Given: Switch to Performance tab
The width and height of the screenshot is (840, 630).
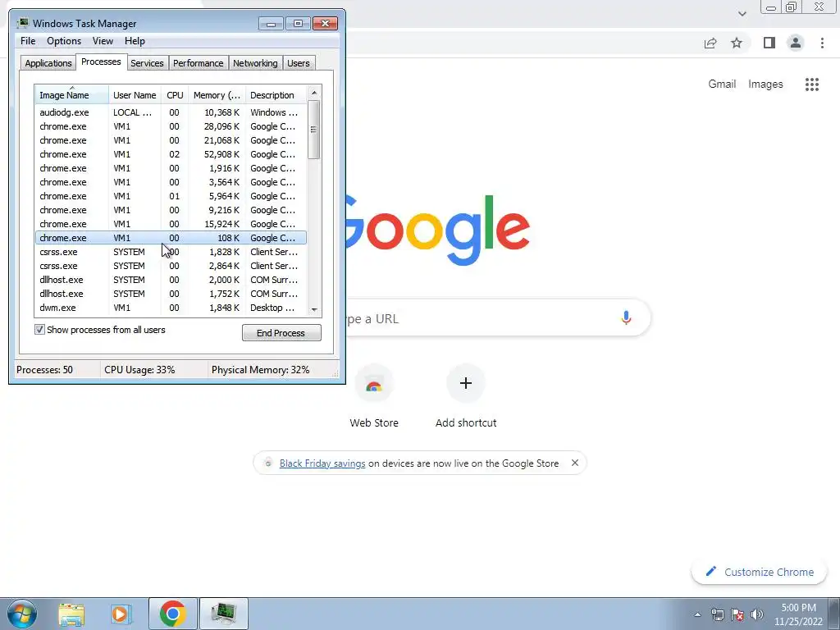Looking at the screenshot, I should (198, 63).
